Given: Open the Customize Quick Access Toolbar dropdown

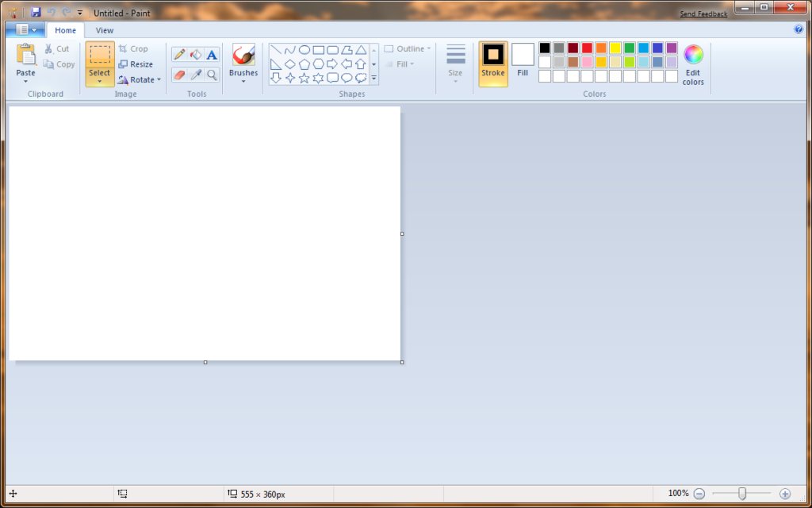Looking at the screenshot, I should point(80,13).
